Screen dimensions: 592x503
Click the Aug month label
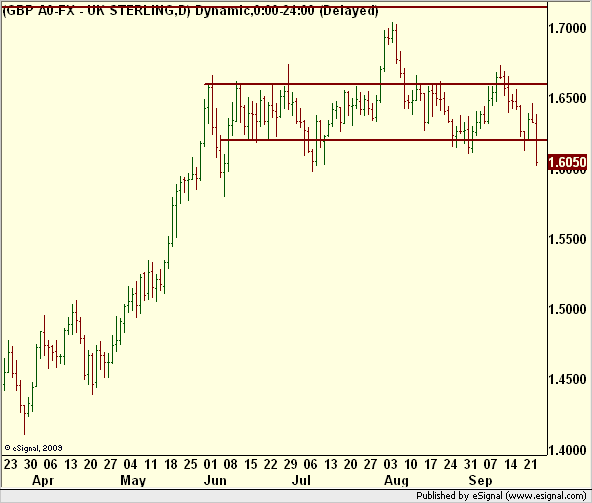pyautogui.click(x=396, y=481)
